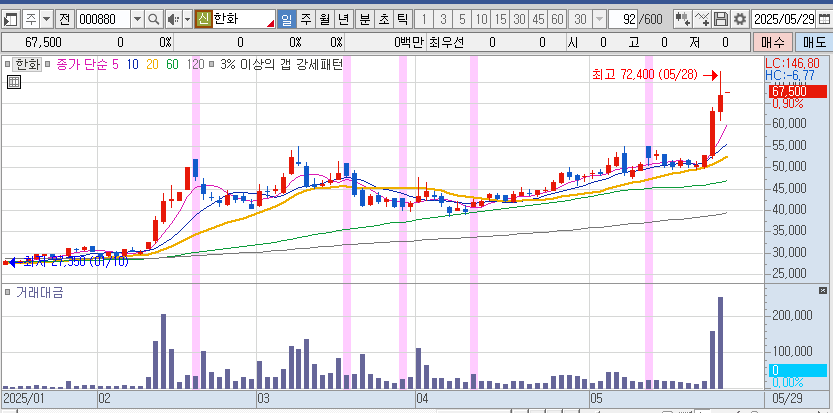Choose the 3 interval button
This screenshot has width=833, height=413.
tap(443, 20)
